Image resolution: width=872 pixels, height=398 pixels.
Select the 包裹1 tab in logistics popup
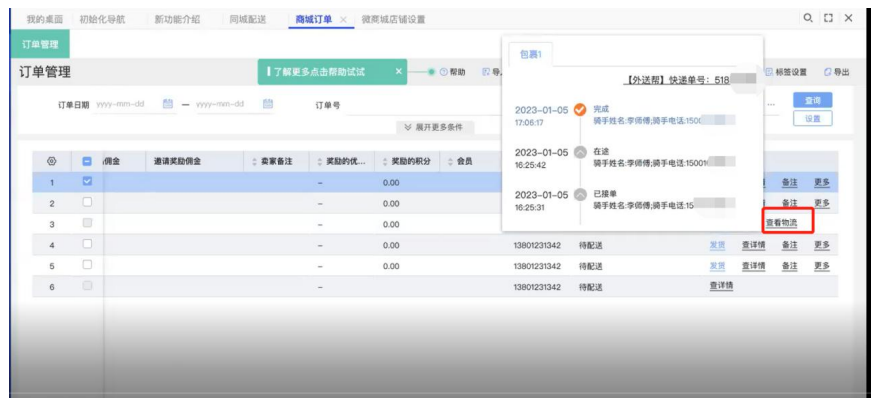point(531,54)
